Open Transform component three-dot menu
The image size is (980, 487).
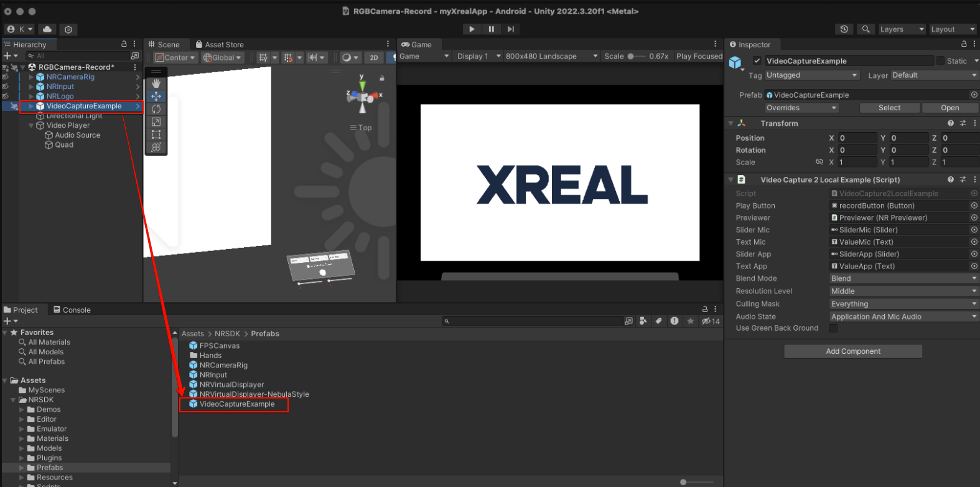coord(974,123)
